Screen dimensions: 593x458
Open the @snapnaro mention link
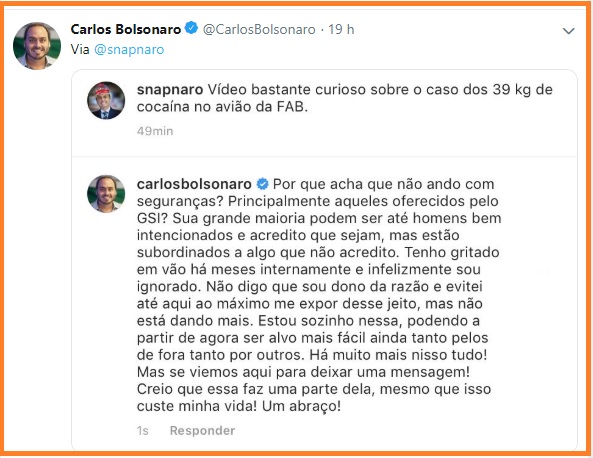click(x=129, y=50)
